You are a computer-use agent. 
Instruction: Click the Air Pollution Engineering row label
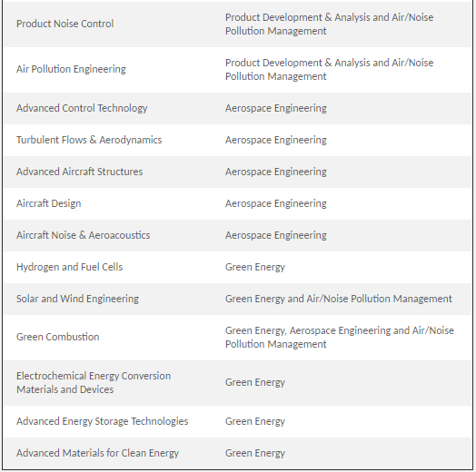pyautogui.click(x=71, y=69)
